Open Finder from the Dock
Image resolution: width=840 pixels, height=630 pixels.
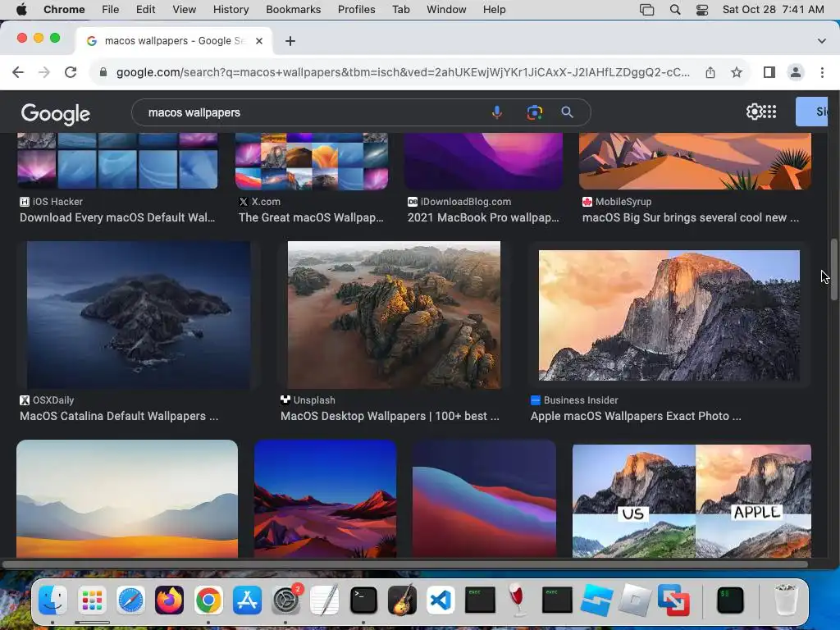point(52,600)
